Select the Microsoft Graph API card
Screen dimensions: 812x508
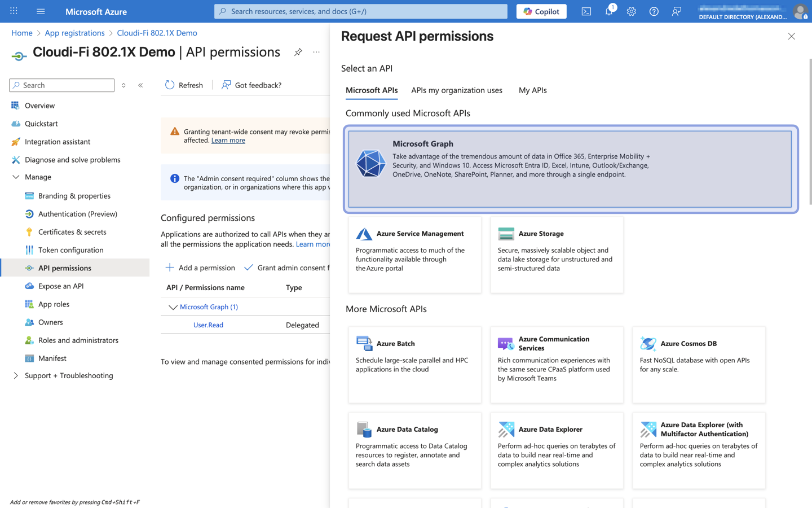coord(570,169)
